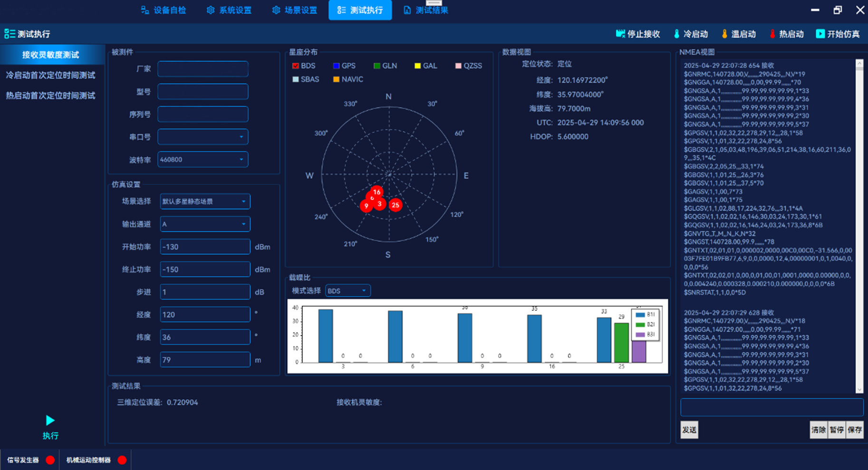Click the 保存 save button
Image resolution: width=868 pixels, height=470 pixels.
pyautogui.click(x=855, y=430)
